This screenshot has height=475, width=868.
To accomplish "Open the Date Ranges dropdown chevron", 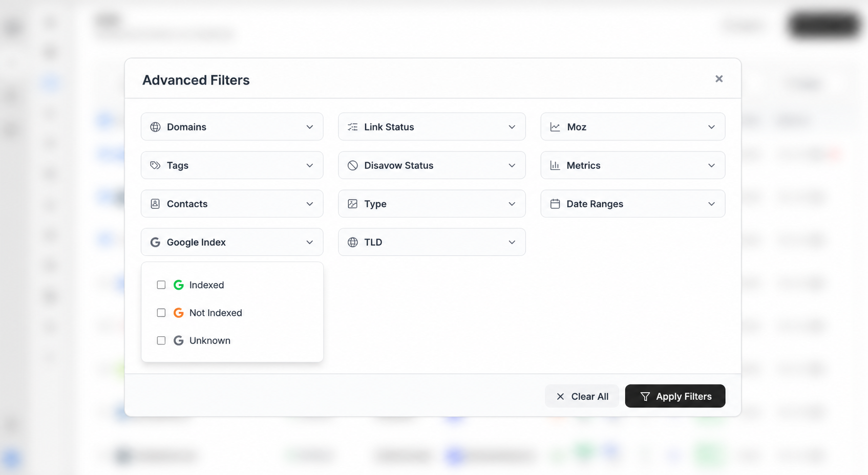I will tap(712, 204).
